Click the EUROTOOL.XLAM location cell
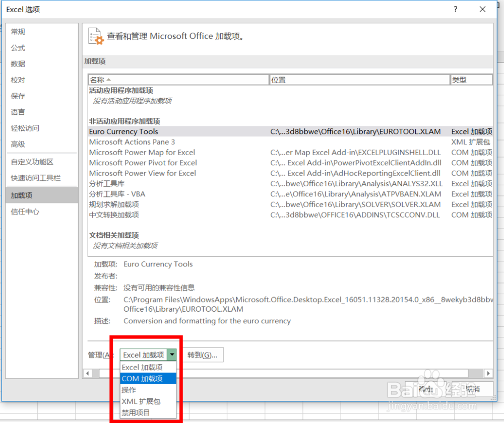The image size is (504, 423). (355, 131)
